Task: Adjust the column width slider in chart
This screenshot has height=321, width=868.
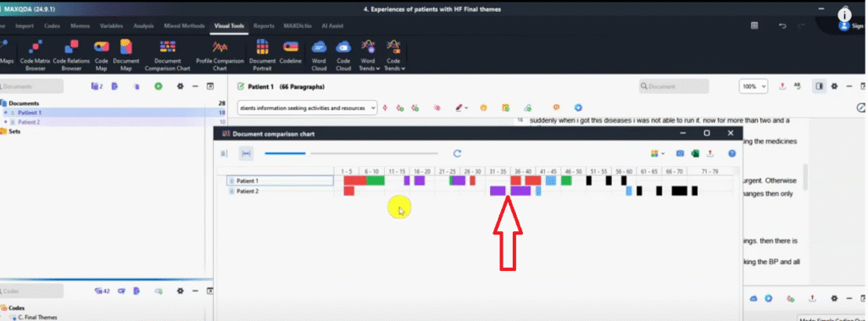Action: click(351, 153)
